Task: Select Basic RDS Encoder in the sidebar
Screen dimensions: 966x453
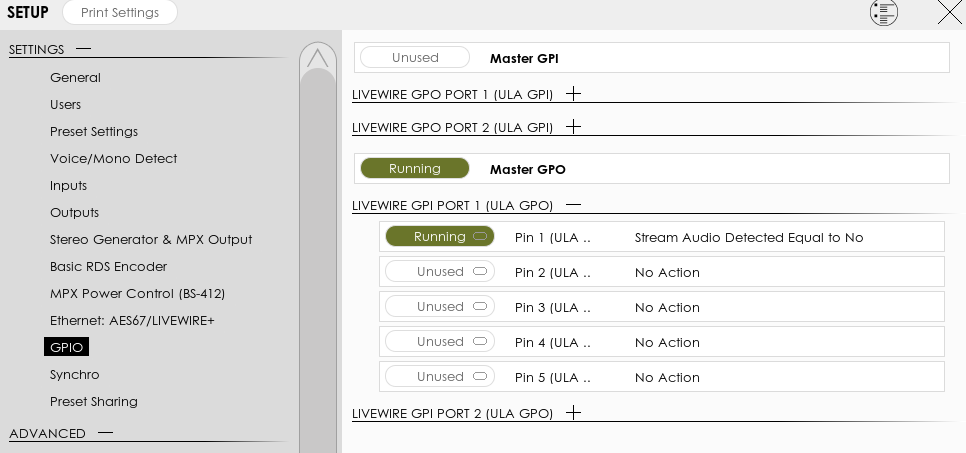Action: pos(108,267)
